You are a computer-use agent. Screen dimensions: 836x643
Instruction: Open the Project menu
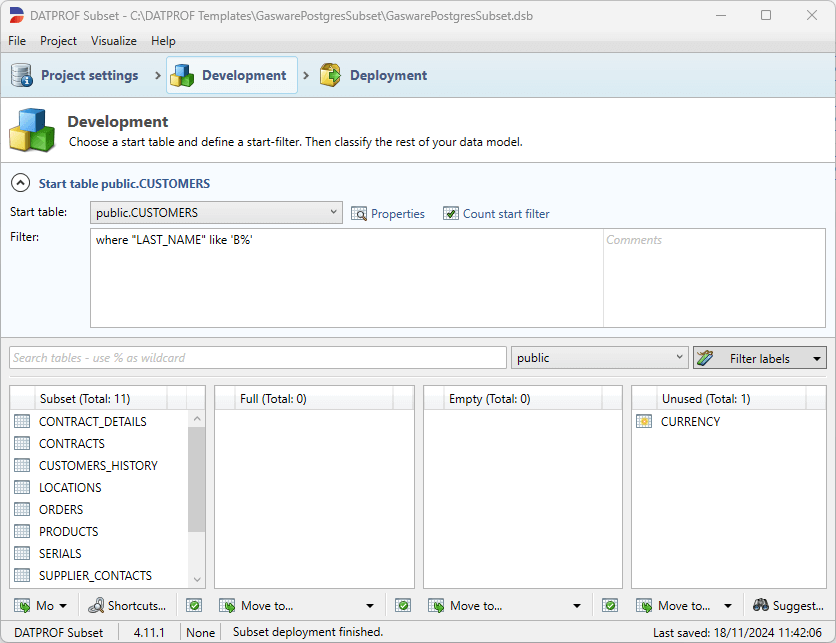pos(58,41)
